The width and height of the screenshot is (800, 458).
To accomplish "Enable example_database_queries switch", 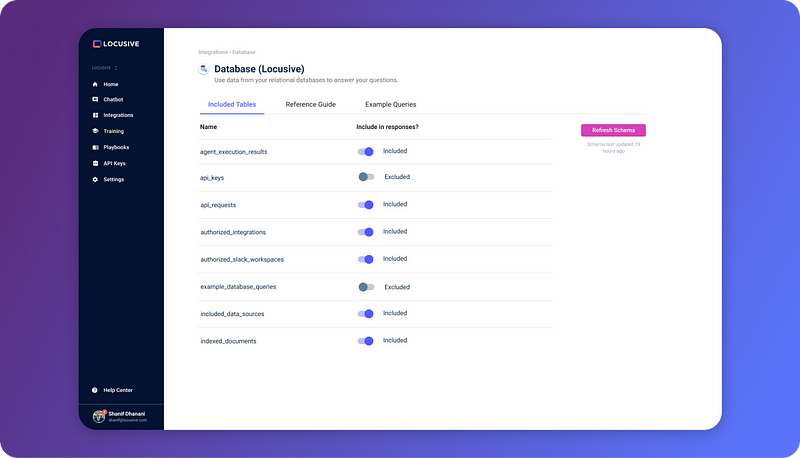I will click(x=366, y=287).
